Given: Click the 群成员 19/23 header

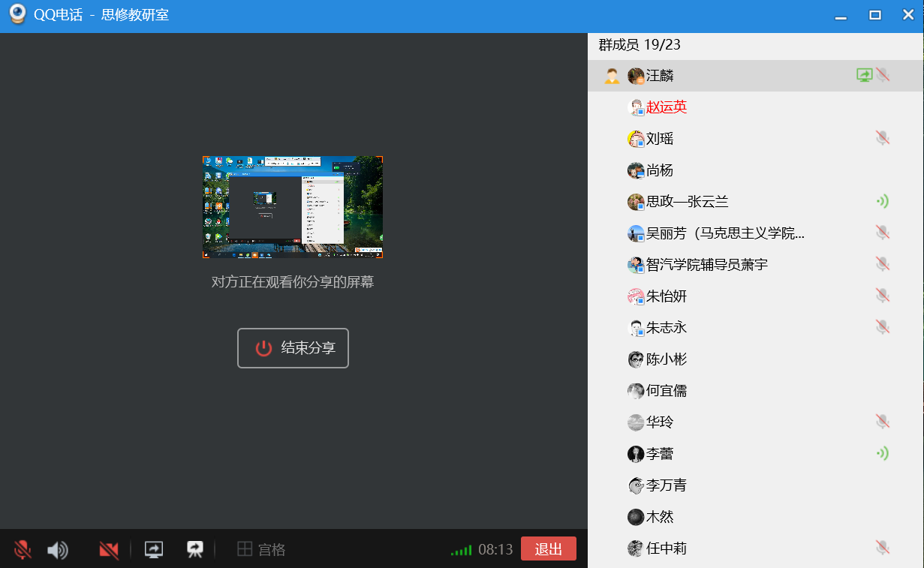Looking at the screenshot, I should pos(640,45).
